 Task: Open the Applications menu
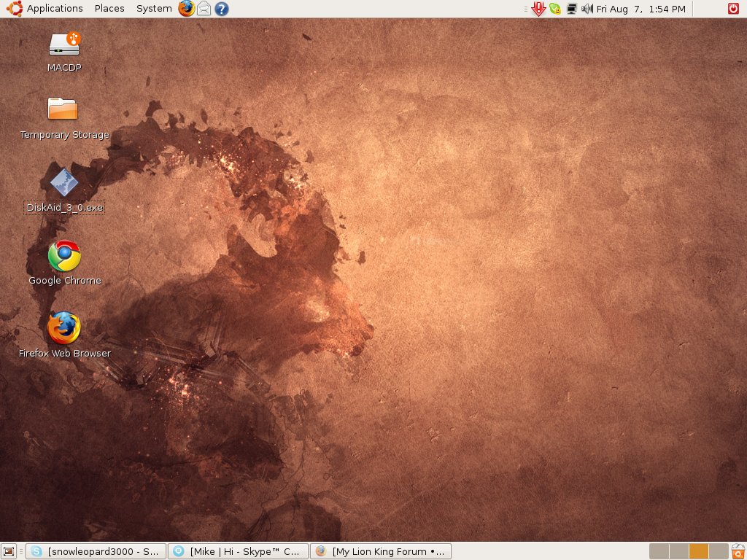pyautogui.click(x=54, y=9)
